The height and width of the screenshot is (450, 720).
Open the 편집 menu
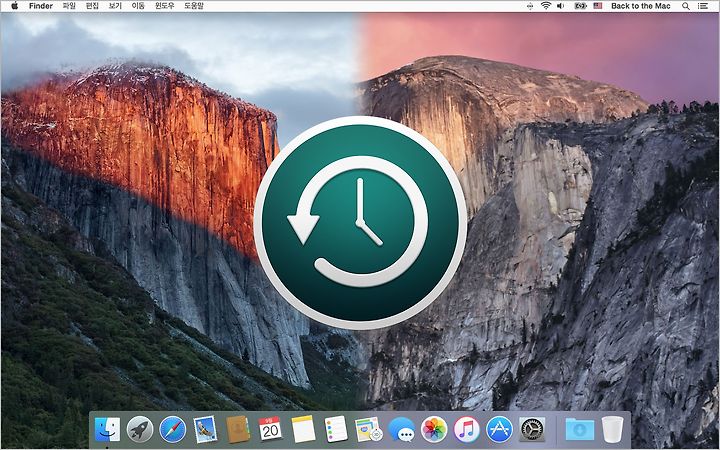[92, 6]
